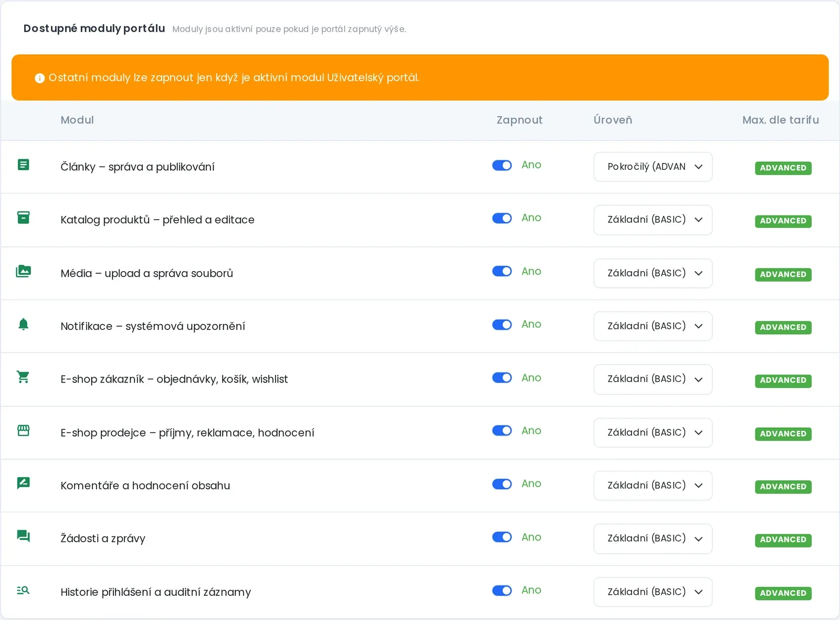The width and height of the screenshot is (840, 620).
Task: Click the Úroveň column header
Action: point(613,120)
